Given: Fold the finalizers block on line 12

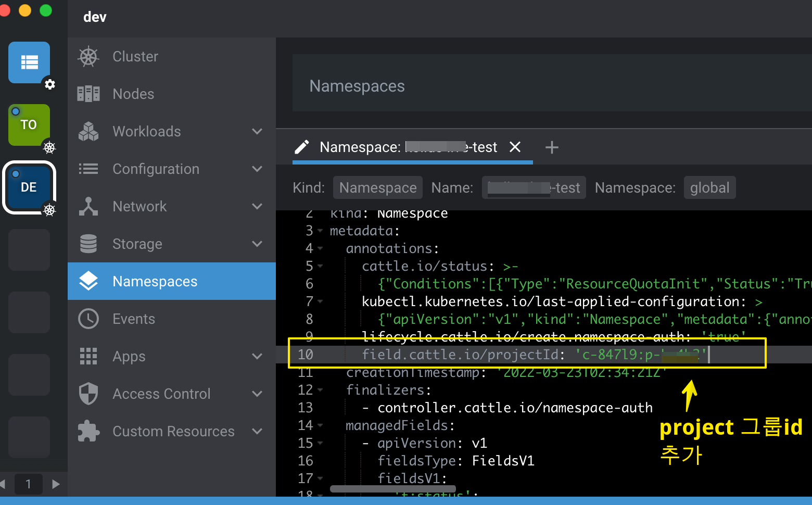Looking at the screenshot, I should [x=320, y=390].
